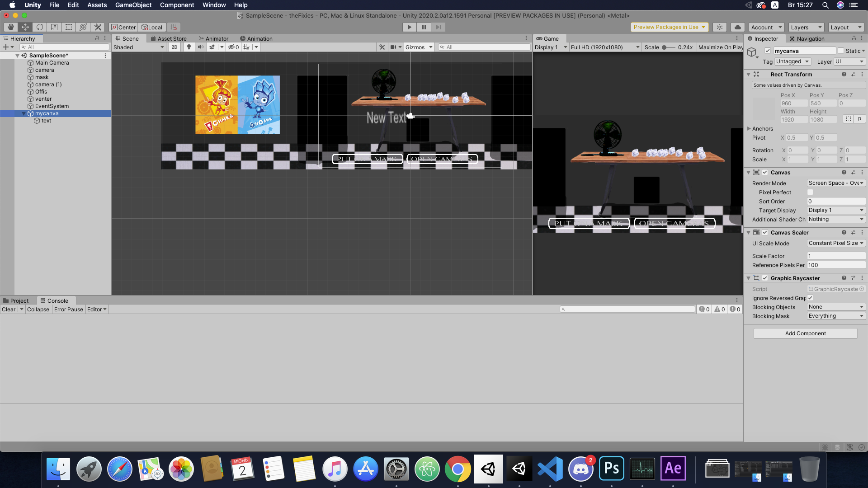
Task: Open Canvas preset settings icon
Action: (x=853, y=172)
